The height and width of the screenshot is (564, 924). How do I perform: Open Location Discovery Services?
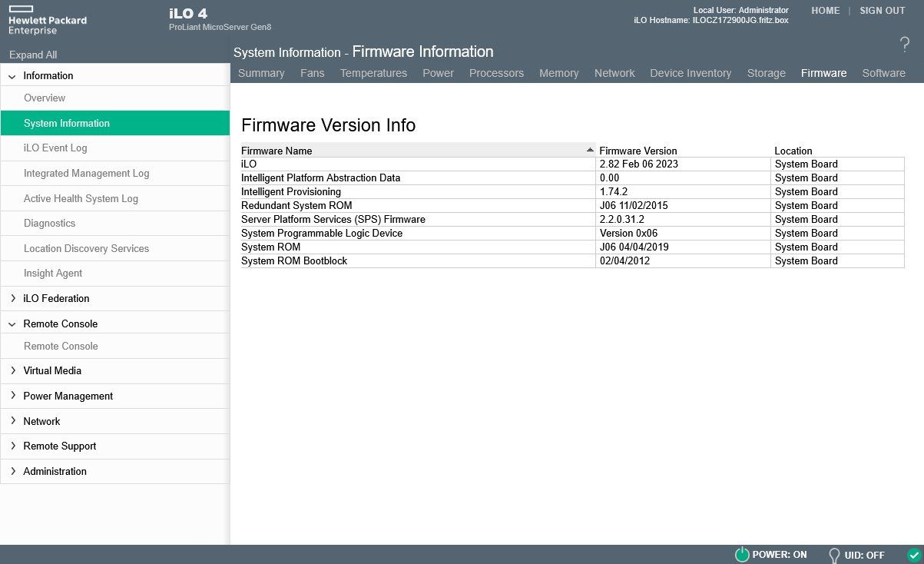click(115, 248)
